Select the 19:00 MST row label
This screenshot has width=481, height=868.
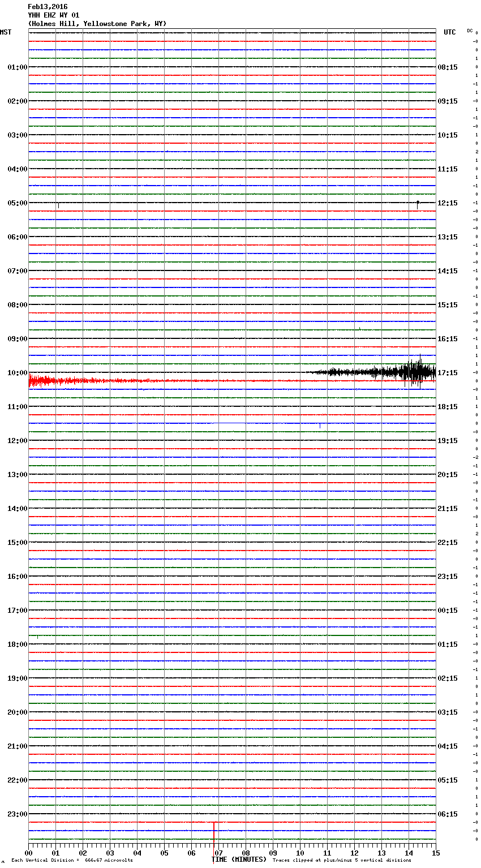(17, 678)
